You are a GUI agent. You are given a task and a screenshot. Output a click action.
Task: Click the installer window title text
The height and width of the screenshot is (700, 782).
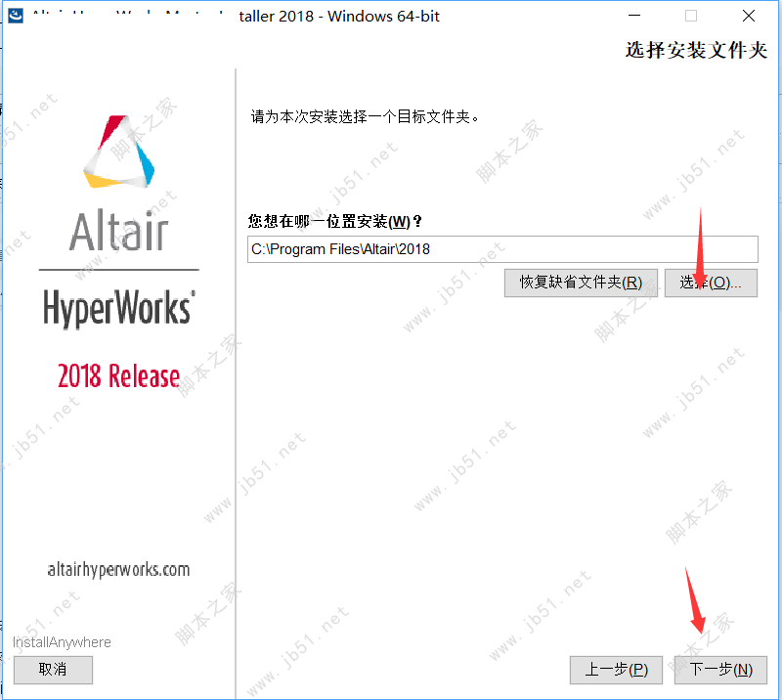[x=237, y=16]
